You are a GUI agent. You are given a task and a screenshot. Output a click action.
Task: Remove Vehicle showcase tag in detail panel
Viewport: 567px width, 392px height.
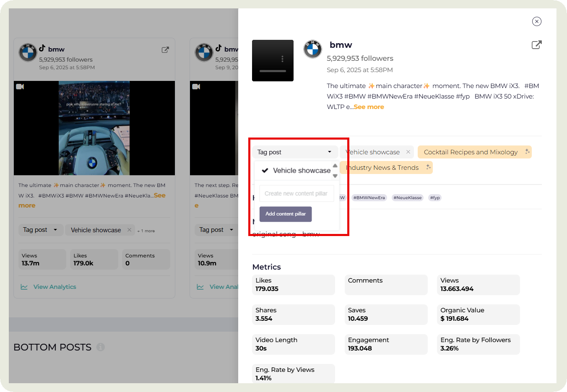tap(408, 152)
